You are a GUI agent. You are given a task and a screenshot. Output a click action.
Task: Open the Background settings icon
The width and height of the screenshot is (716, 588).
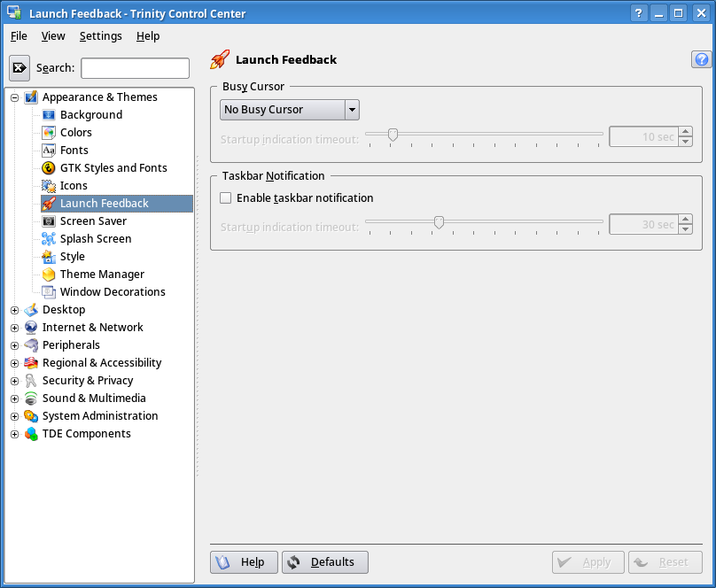[48, 114]
